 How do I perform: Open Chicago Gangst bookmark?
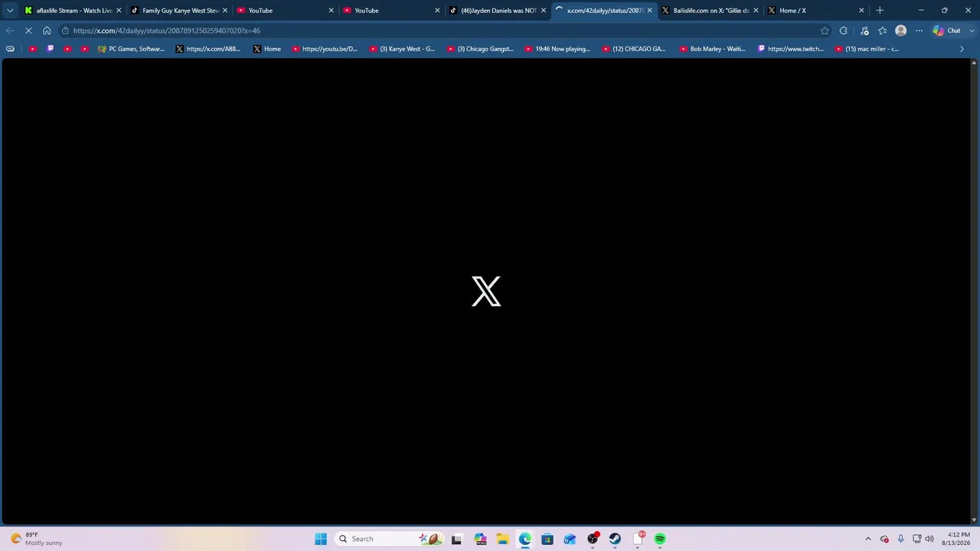pyautogui.click(x=479, y=49)
